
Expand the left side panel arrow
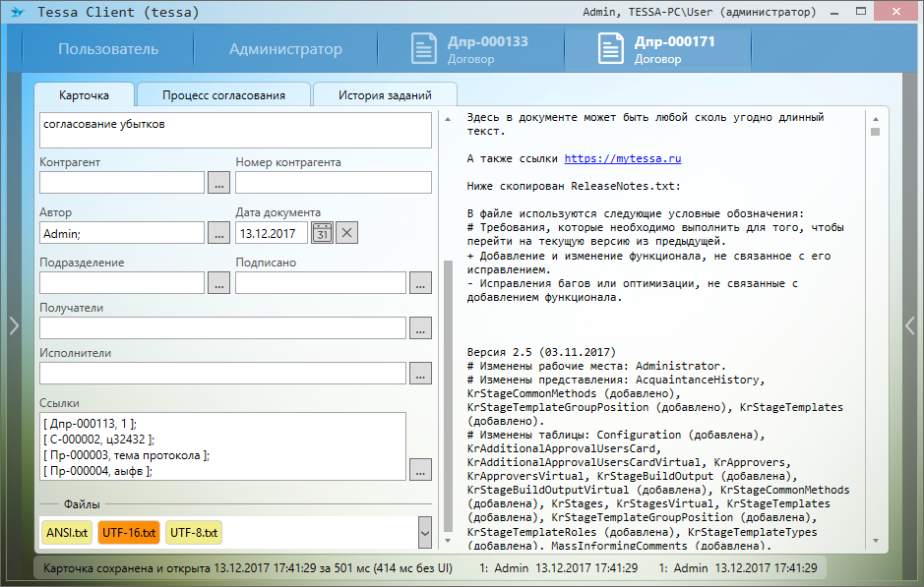(14, 325)
